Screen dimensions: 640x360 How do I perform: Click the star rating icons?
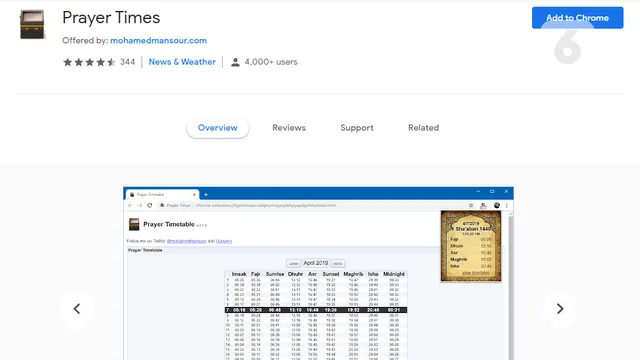89,62
